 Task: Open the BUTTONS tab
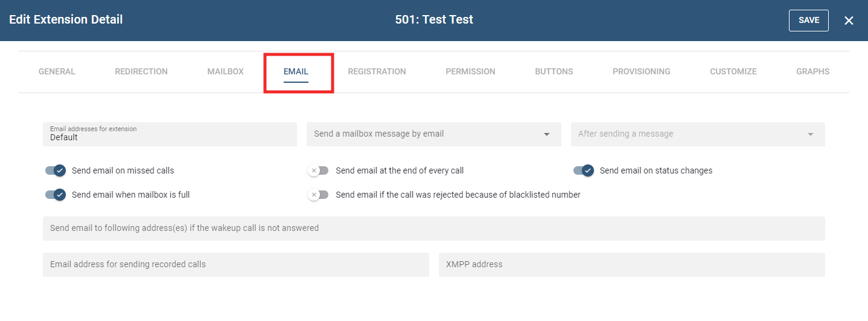[x=554, y=71]
